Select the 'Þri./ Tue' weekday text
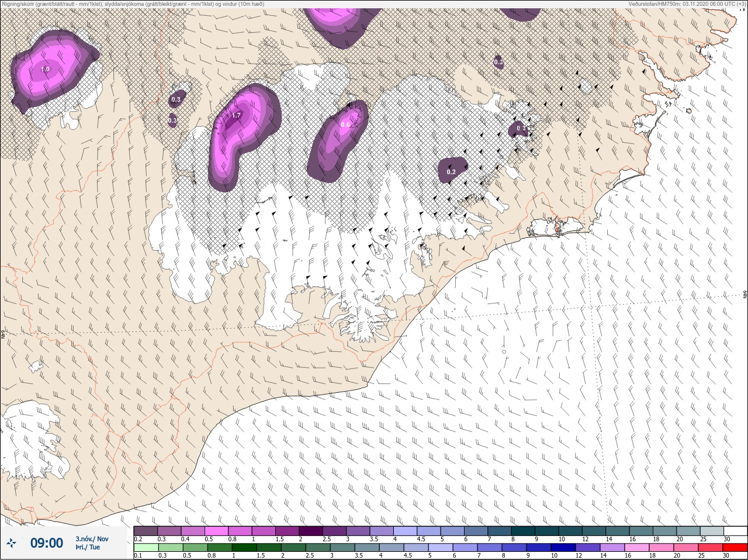This screenshot has width=748, height=560. coord(88,548)
